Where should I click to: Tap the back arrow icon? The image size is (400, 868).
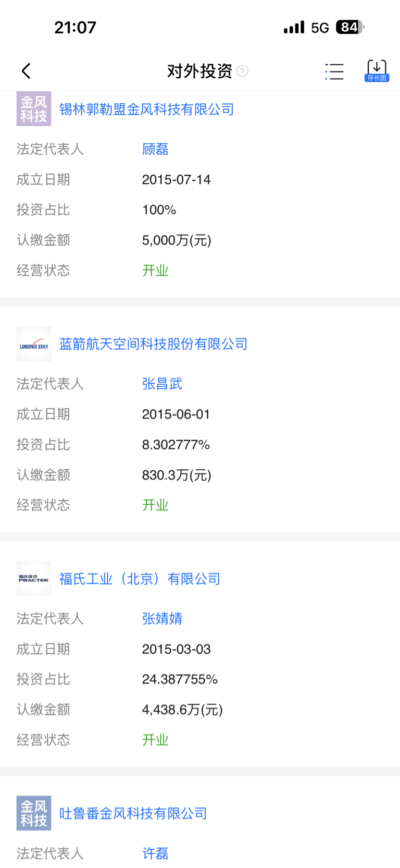click(x=26, y=71)
